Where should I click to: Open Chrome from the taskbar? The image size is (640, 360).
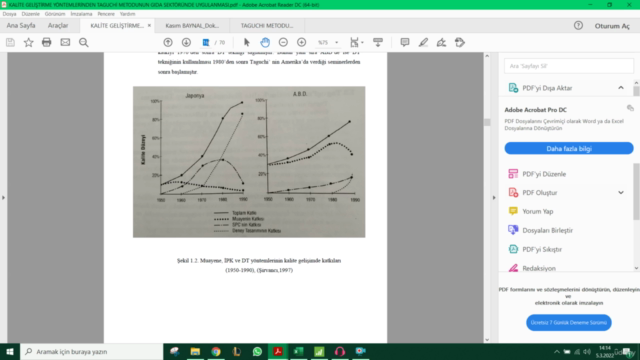click(216, 351)
